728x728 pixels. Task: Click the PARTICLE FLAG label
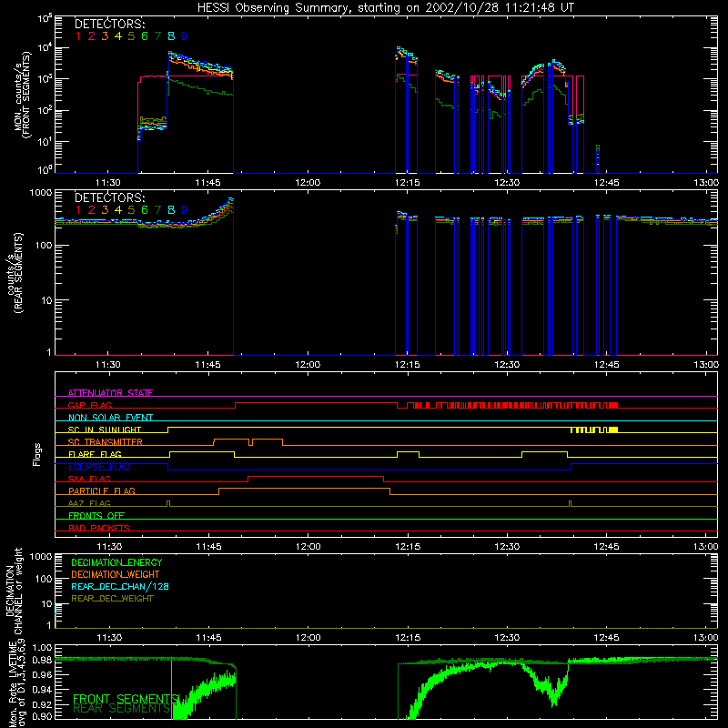[102, 490]
